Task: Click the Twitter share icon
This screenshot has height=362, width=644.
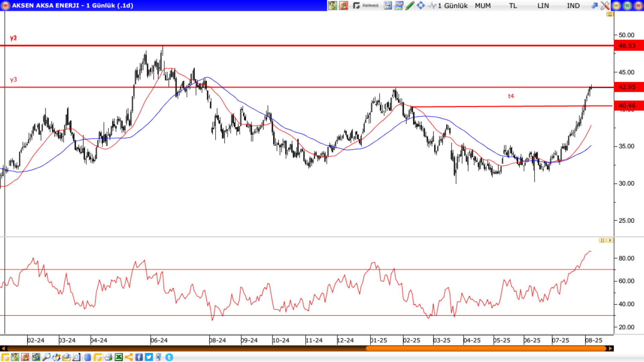Action: pos(149,357)
